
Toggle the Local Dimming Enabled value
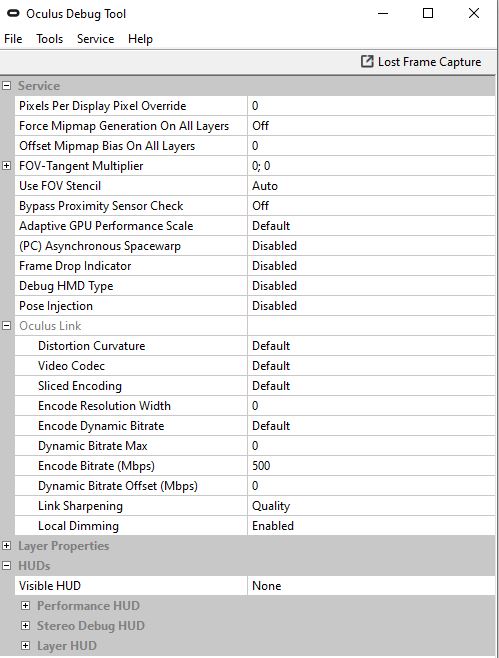[x=371, y=526]
